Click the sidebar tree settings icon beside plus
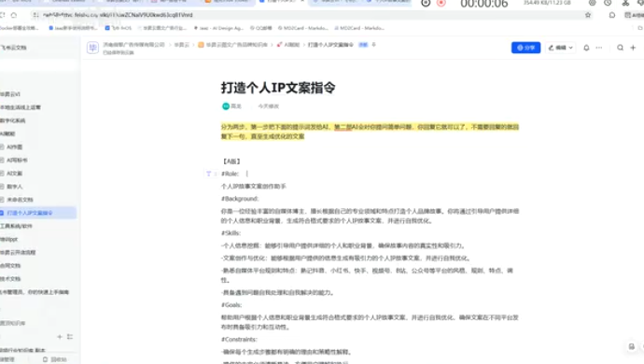The height and width of the screenshot is (364, 644). coord(70,337)
